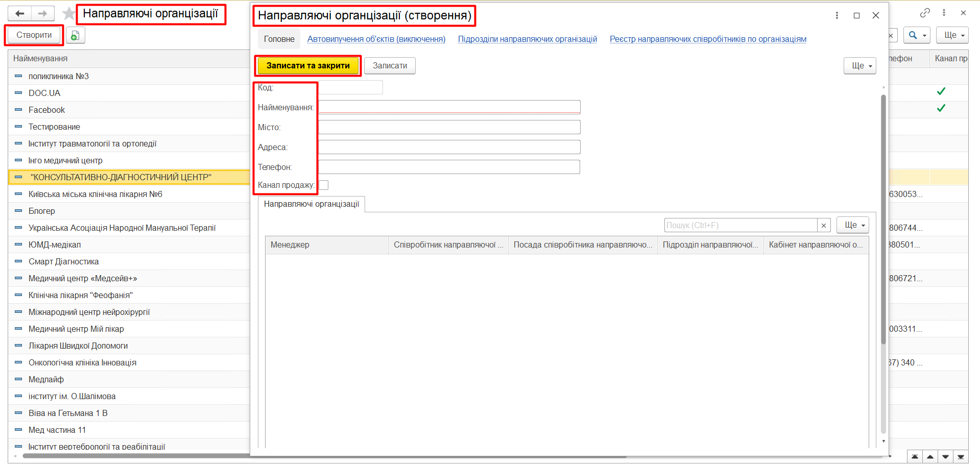
Task: Clear the search field in table section
Action: pos(823,225)
